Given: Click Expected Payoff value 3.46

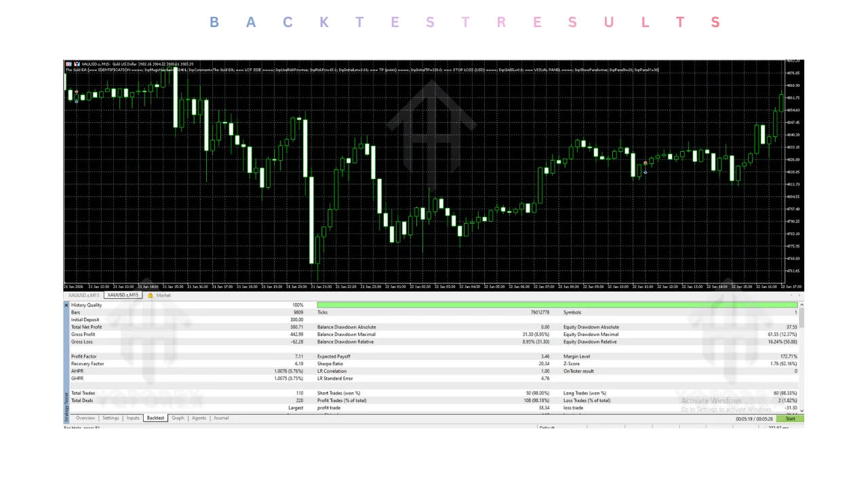Looking at the screenshot, I should (x=545, y=357).
